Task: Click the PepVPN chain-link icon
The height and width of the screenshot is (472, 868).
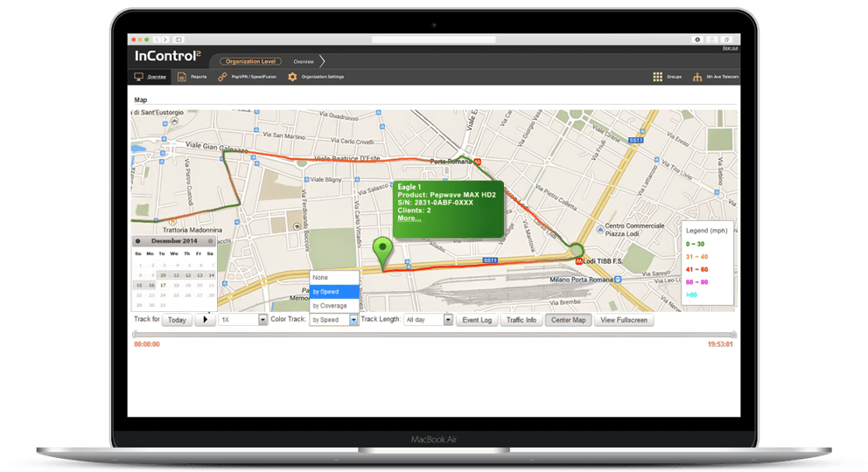Action: pyautogui.click(x=222, y=77)
